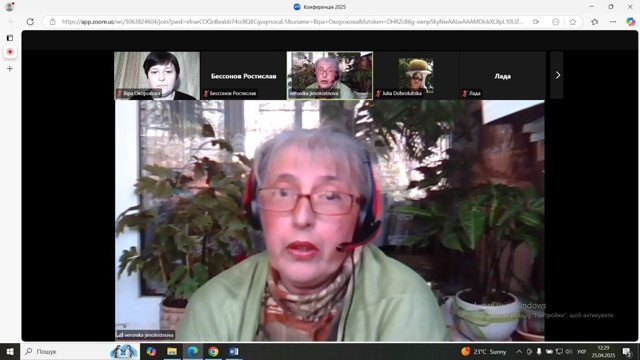Screen dimensions: 640x360
Task: Add a new browser tab
Action: point(10,69)
